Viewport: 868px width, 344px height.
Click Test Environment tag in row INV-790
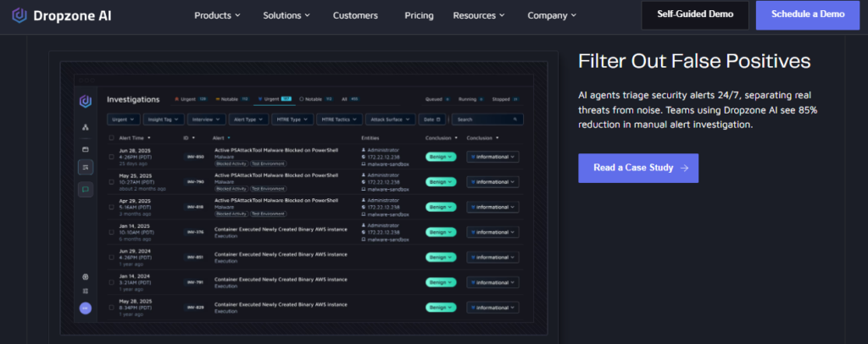[x=269, y=189]
